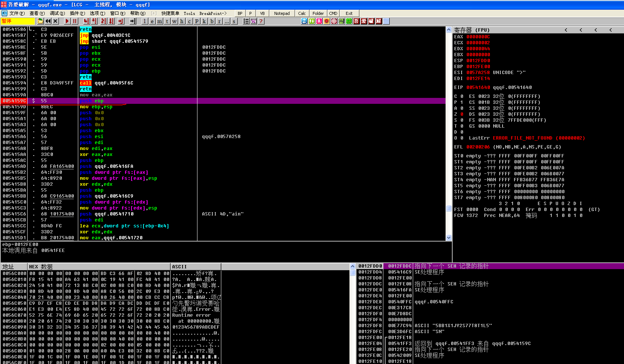
Task: Open call stack with 'k' button
Action: [x=204, y=21]
